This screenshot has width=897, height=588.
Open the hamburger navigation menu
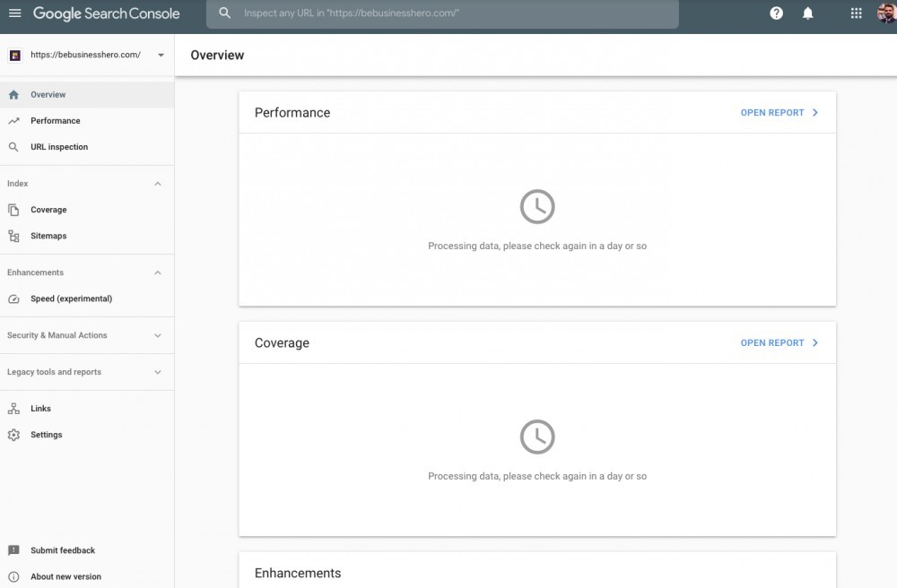coord(15,13)
